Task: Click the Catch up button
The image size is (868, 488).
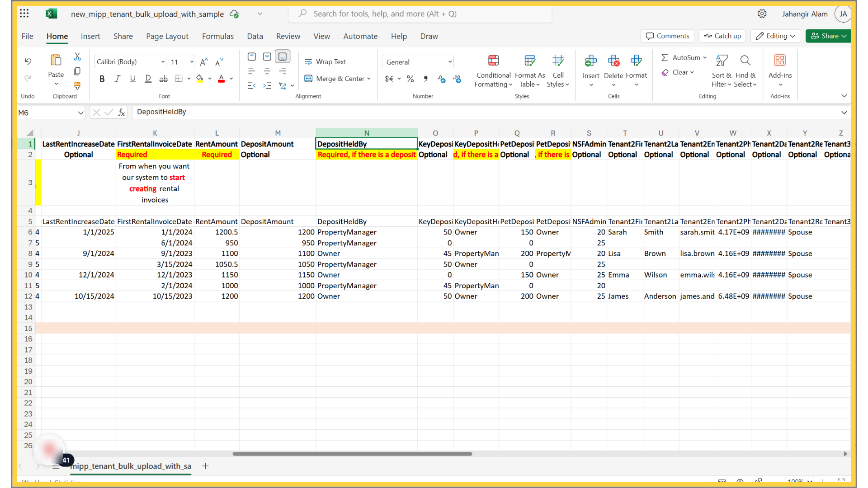Action: [722, 36]
